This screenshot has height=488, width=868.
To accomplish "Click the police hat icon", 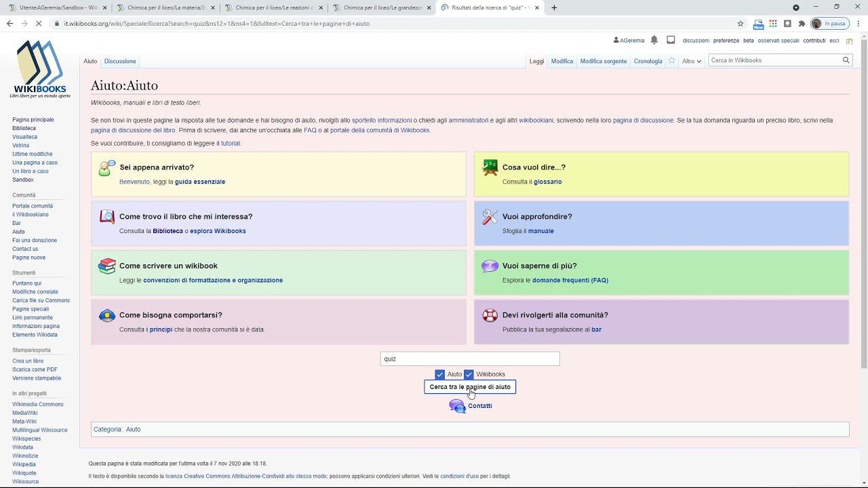I will pos(107,315).
